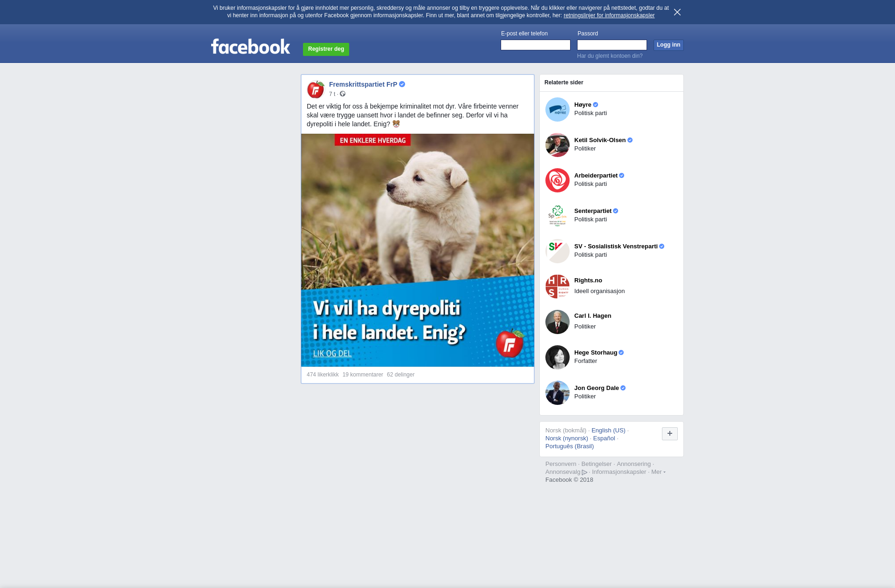Expand the Mer footer menu

click(x=658, y=472)
